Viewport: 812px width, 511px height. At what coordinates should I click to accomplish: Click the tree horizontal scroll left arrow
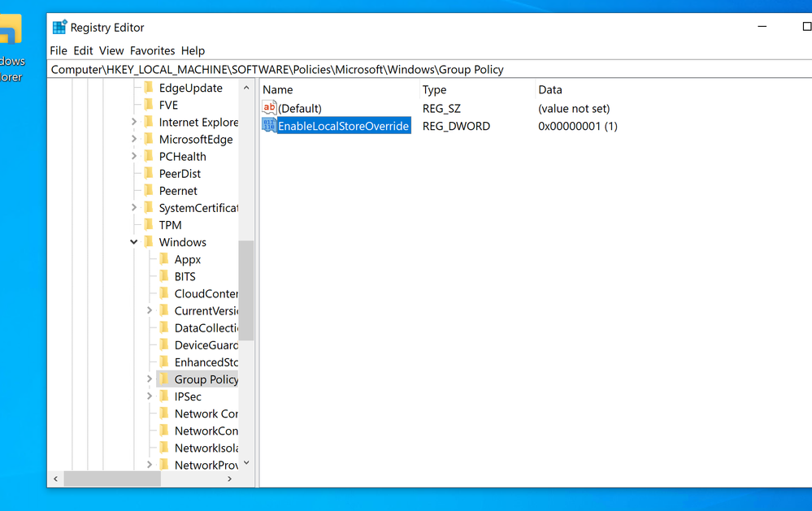click(55, 479)
